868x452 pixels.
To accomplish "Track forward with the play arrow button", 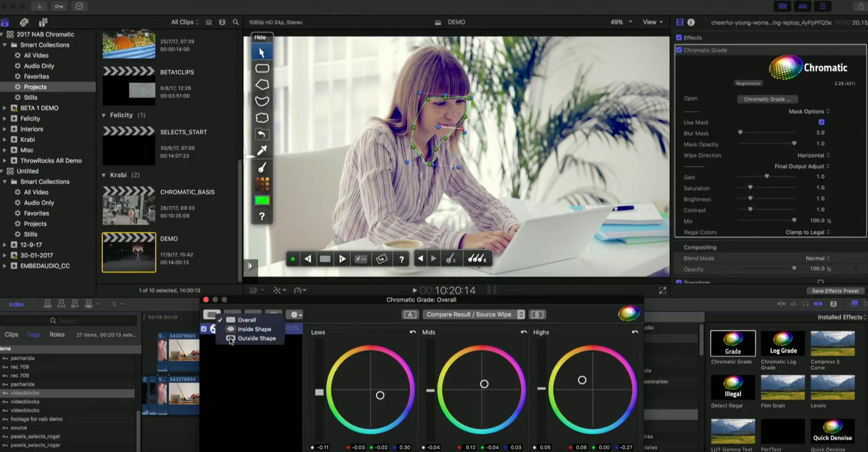I will [342, 259].
